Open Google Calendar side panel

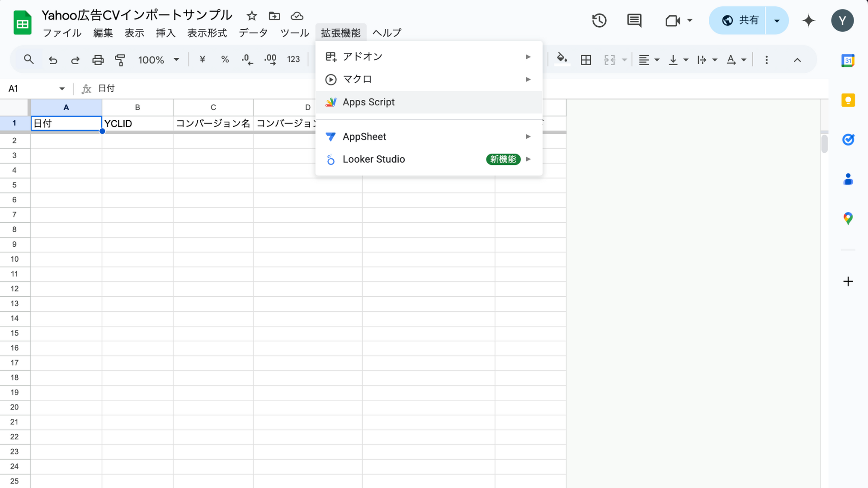(x=848, y=61)
